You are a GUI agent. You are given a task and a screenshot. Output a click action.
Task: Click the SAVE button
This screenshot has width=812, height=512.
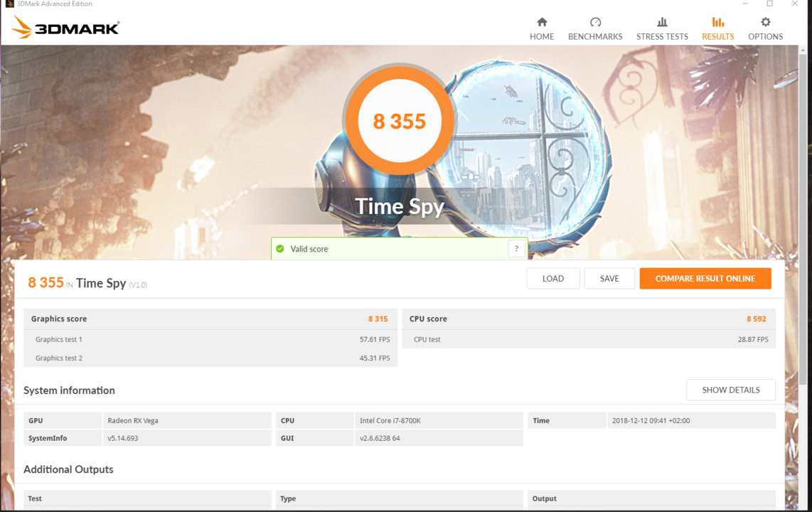click(x=609, y=279)
